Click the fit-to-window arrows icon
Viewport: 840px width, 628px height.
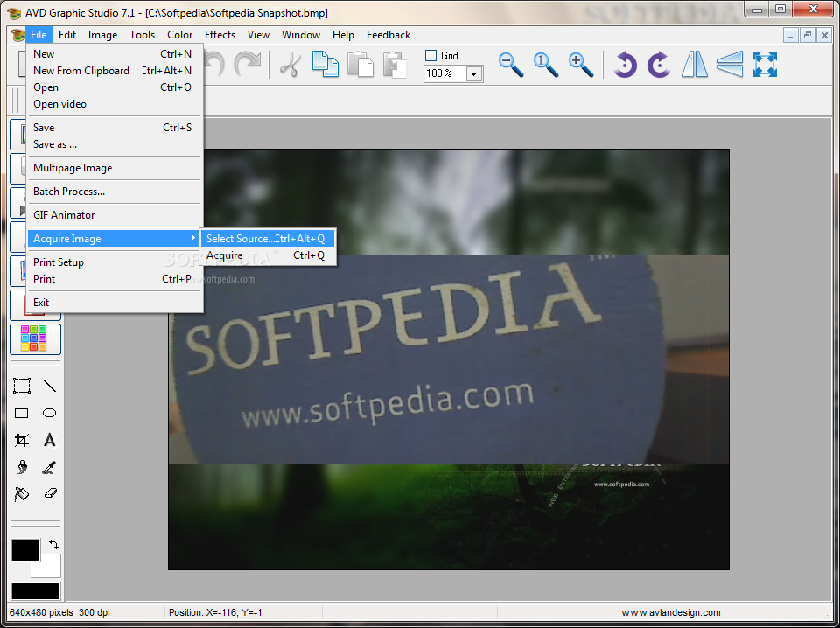tap(765, 65)
